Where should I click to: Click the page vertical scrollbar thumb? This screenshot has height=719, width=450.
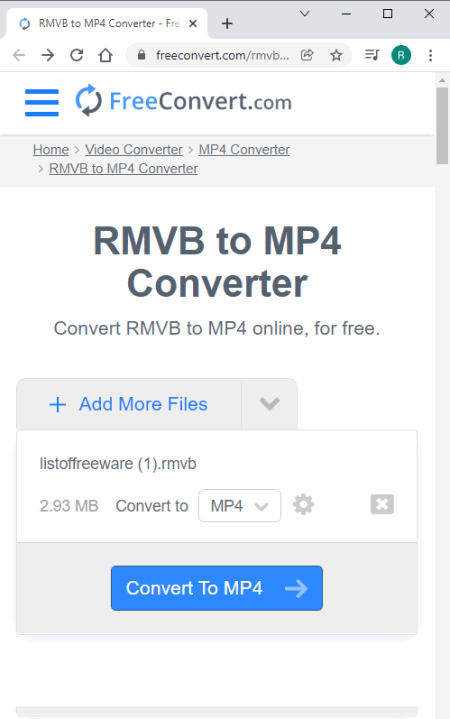(x=442, y=126)
